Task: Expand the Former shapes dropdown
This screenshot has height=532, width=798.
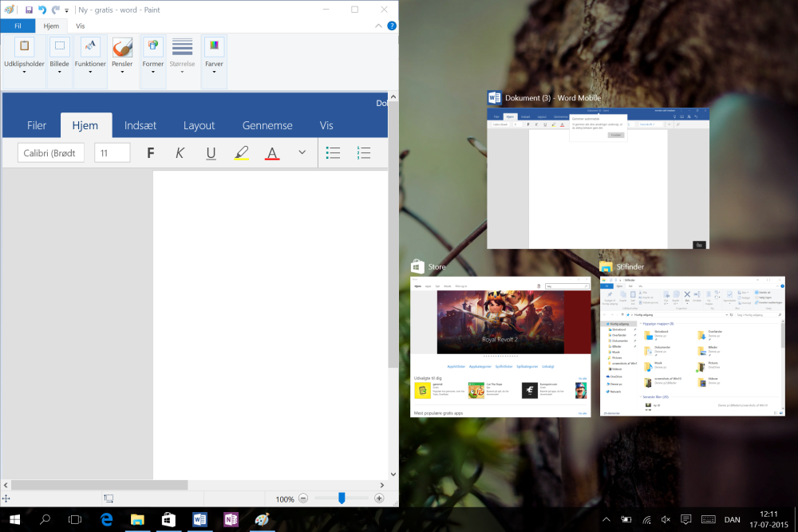Action: point(153,72)
